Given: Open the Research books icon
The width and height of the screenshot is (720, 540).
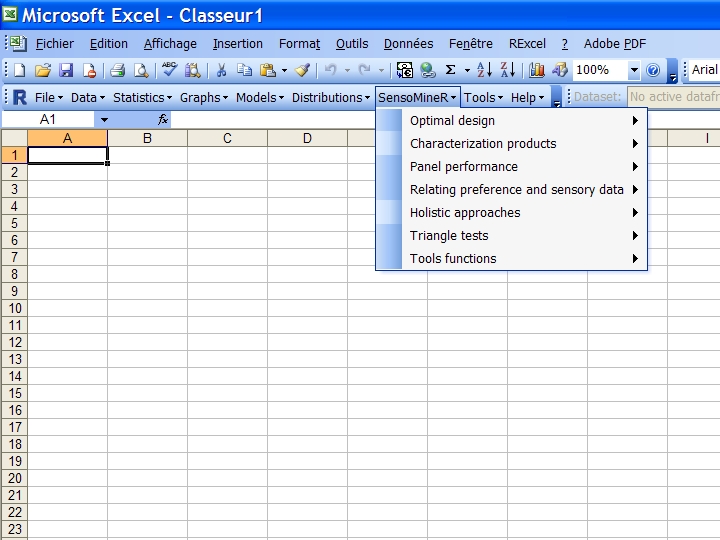Looking at the screenshot, I should pyautogui.click(x=192, y=70).
